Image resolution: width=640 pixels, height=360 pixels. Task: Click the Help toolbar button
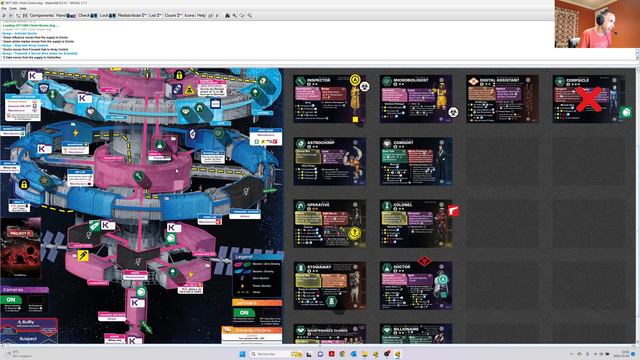point(201,16)
